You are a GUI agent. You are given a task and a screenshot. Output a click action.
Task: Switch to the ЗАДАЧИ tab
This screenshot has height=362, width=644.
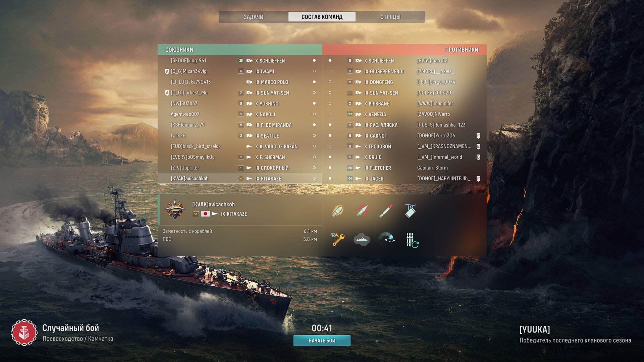click(x=254, y=17)
